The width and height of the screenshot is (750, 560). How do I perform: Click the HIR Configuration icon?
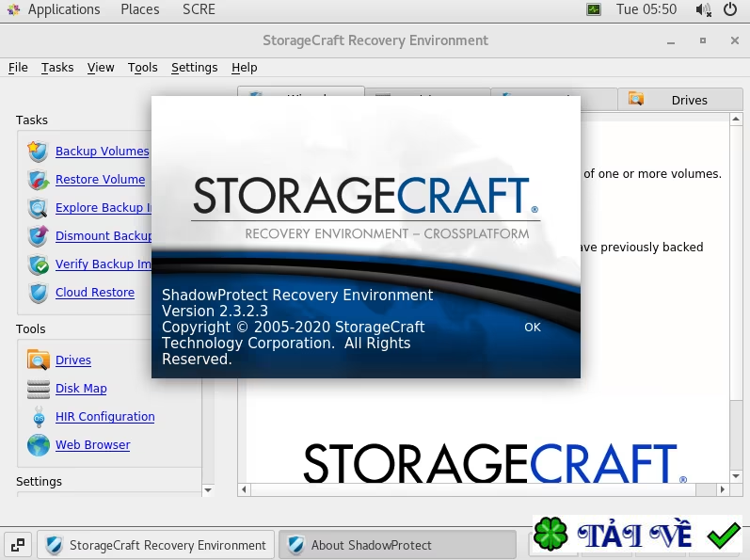(39, 417)
